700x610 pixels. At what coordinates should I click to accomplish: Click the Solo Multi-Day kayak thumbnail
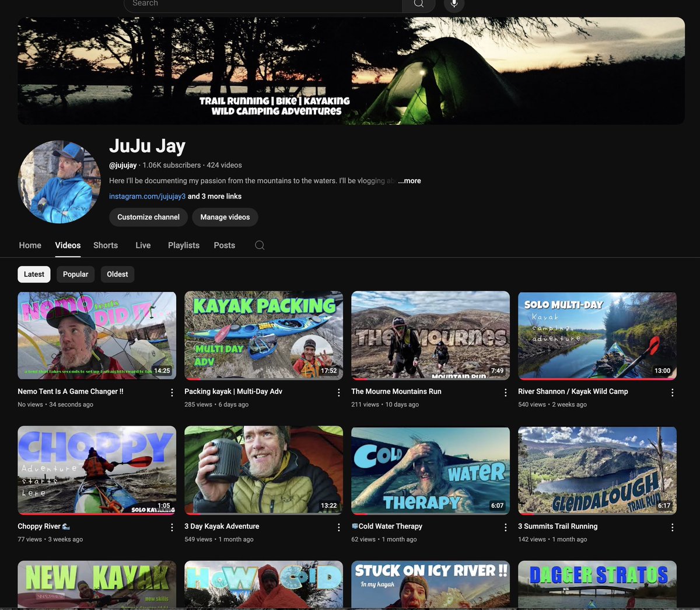[x=597, y=336]
